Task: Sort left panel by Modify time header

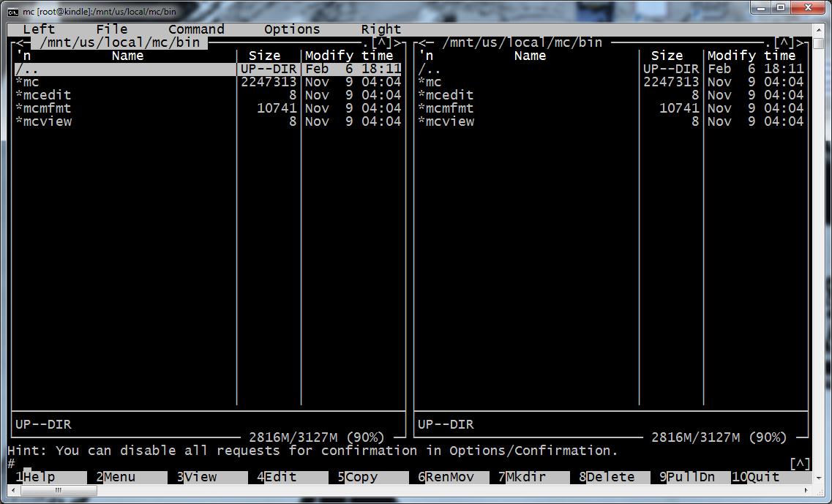Action: pos(348,56)
